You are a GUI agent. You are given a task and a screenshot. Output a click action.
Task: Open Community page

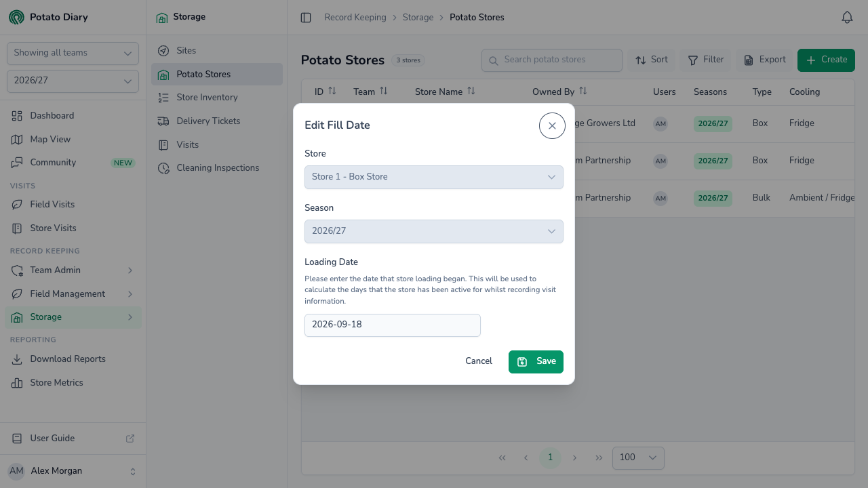[73, 163]
